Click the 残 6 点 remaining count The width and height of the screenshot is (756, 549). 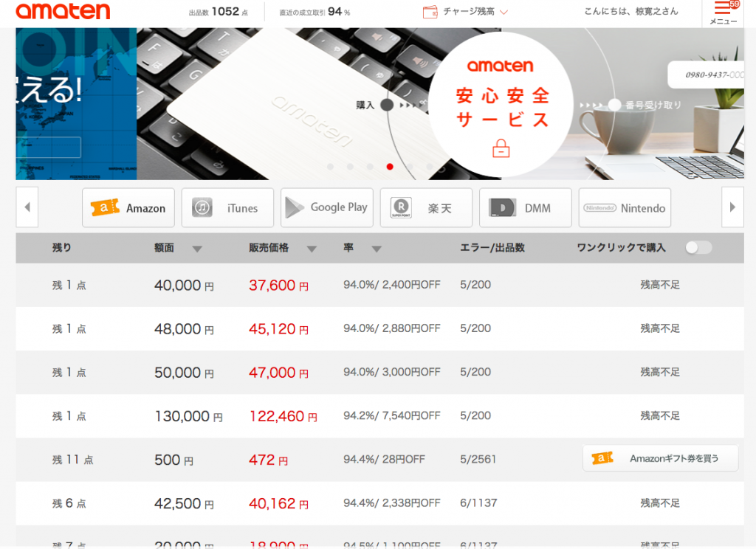pos(69,503)
